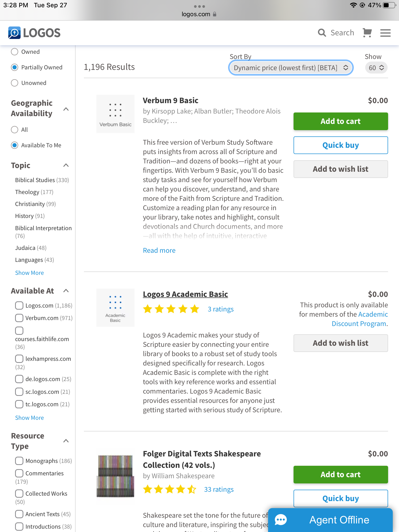
Task: Open the hamburger menu
Action: tap(385, 33)
